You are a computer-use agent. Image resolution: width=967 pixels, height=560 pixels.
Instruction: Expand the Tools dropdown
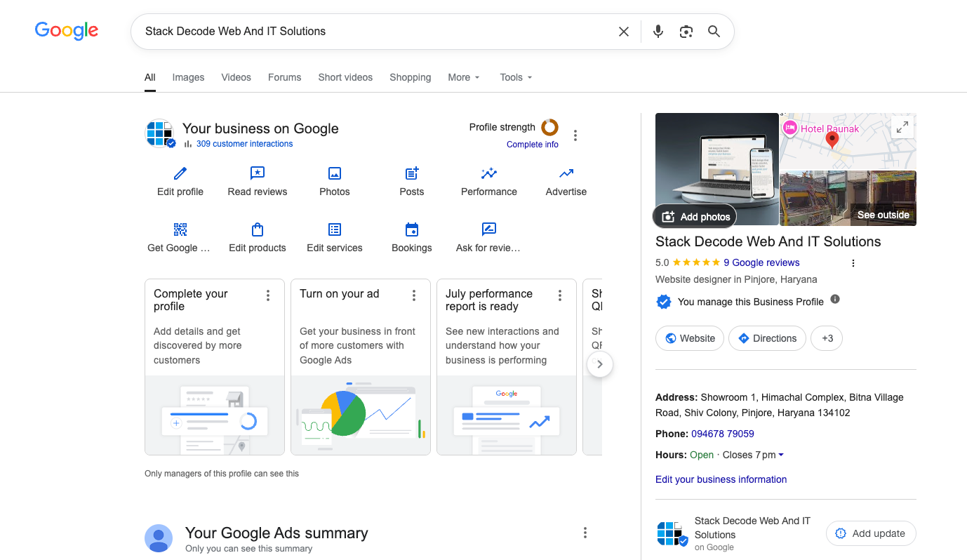[516, 77]
